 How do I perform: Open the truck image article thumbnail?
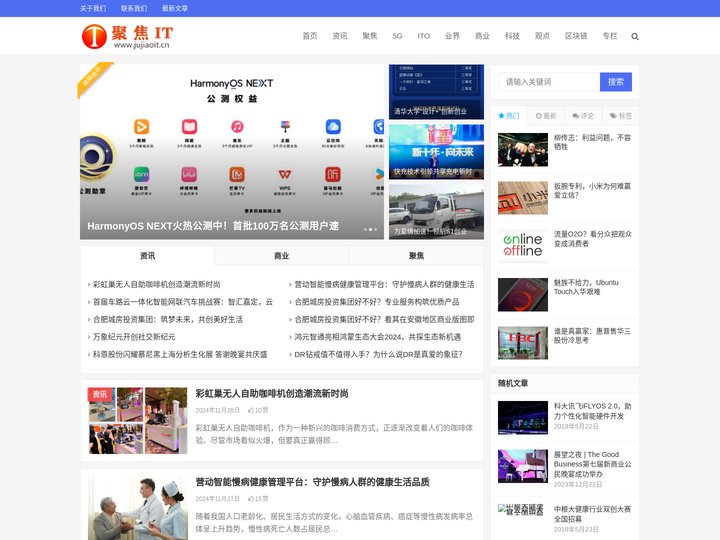pos(436,212)
